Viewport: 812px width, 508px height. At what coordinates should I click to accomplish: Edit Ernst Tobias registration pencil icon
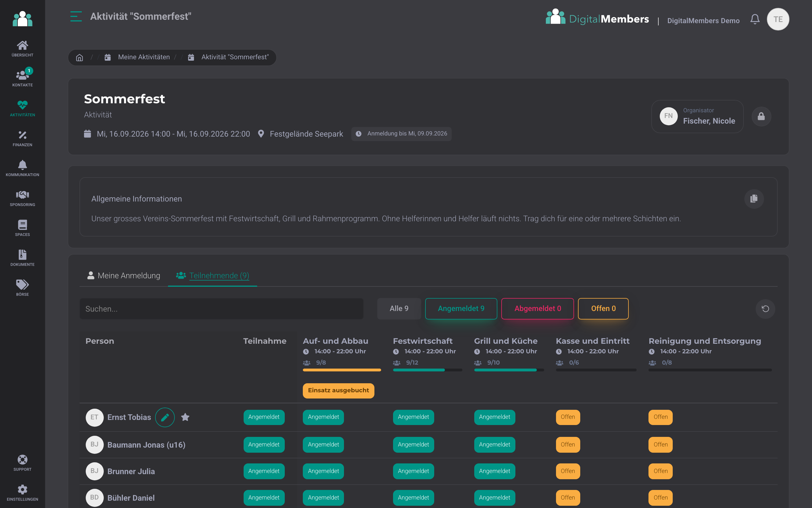point(165,417)
